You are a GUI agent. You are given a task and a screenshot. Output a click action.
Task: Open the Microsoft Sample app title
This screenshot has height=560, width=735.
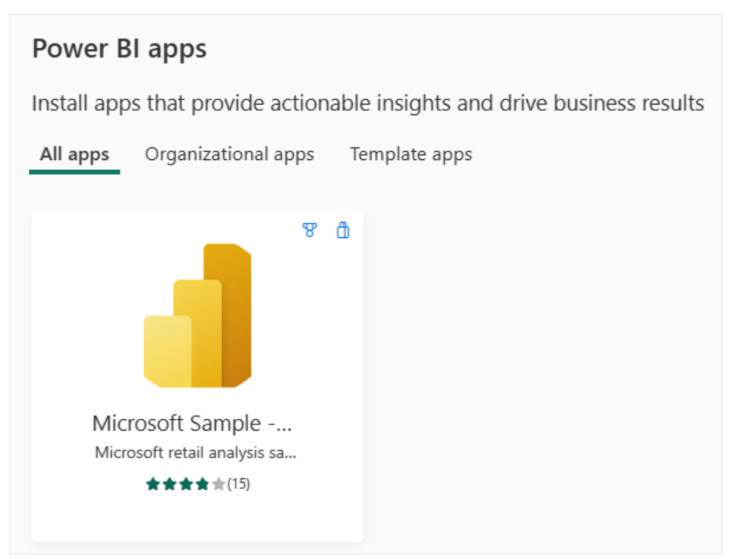coord(192,423)
